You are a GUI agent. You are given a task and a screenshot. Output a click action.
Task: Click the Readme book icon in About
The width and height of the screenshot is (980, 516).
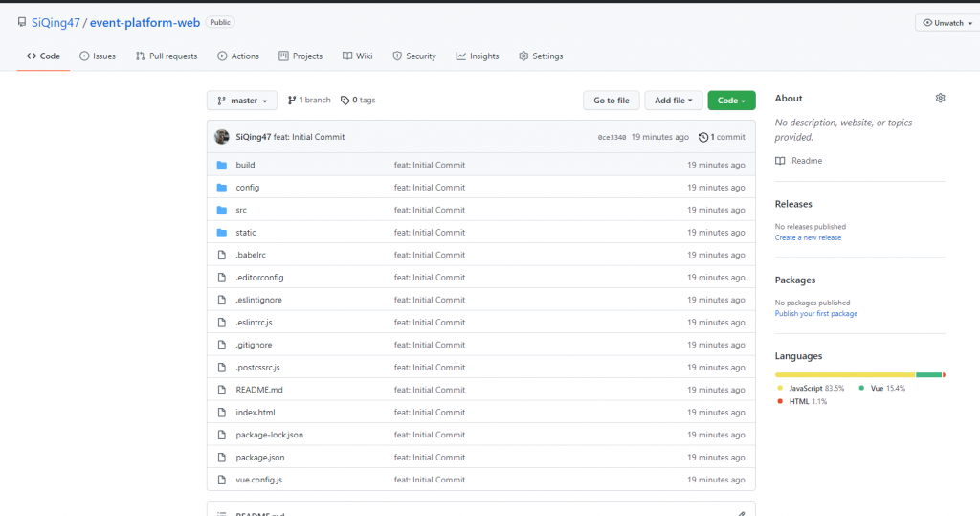tap(780, 161)
